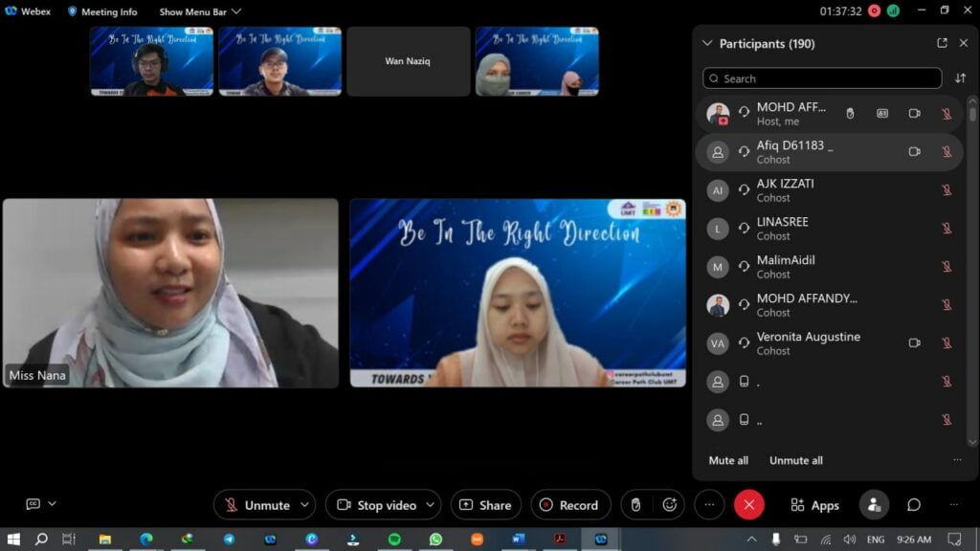Screen dimensions: 980x551
Task: Click Mute all participants
Action: [728, 460]
